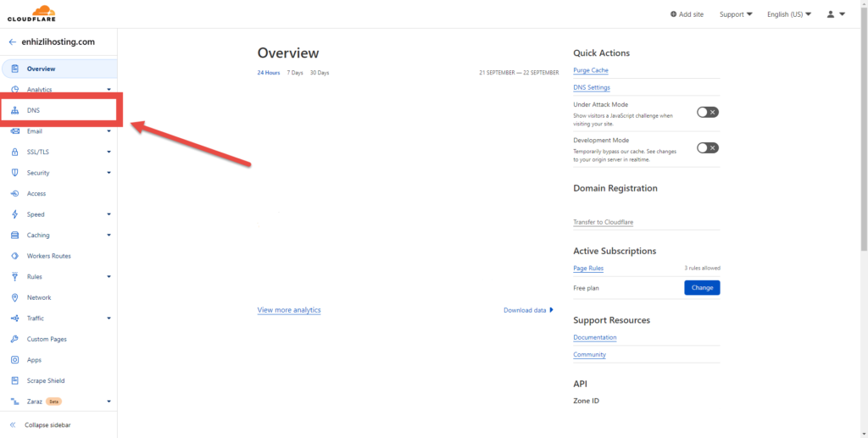This screenshot has width=868, height=438.
Task: Expand the Analytics sidebar section
Action: 108,89
